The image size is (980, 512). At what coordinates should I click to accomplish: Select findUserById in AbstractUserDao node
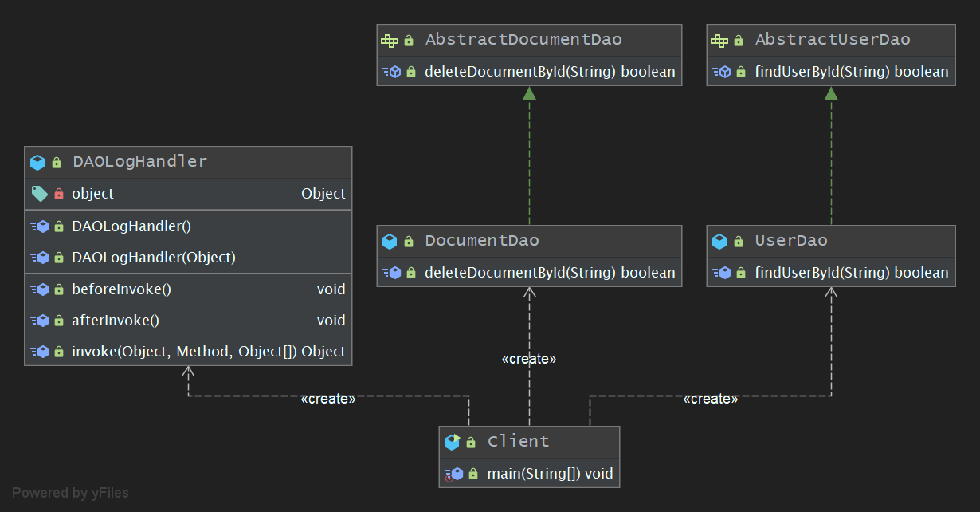coord(851,72)
